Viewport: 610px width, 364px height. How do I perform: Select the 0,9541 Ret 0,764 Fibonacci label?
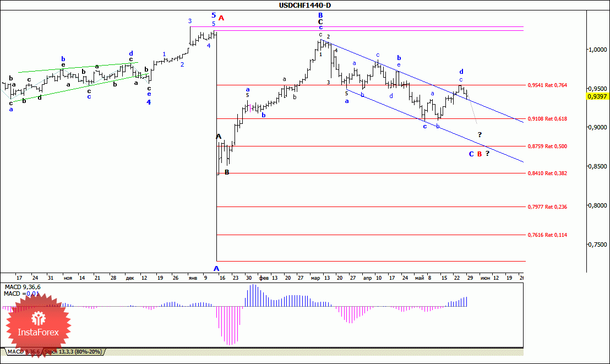pos(547,85)
